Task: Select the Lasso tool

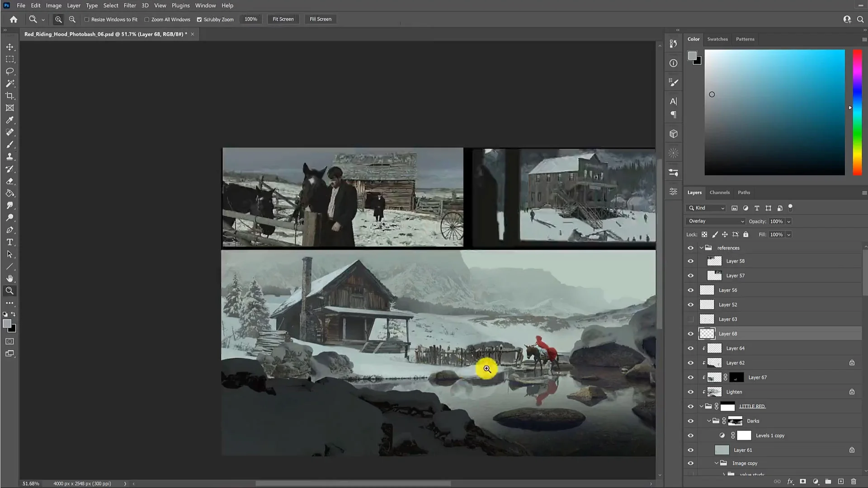Action: click(x=9, y=71)
